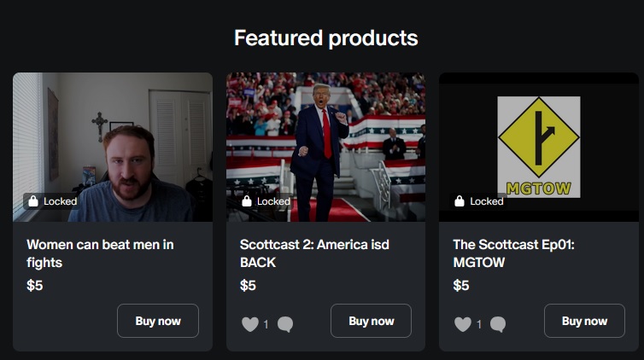644x360 pixels.
Task: Click the Featured products heading
Action: point(325,38)
